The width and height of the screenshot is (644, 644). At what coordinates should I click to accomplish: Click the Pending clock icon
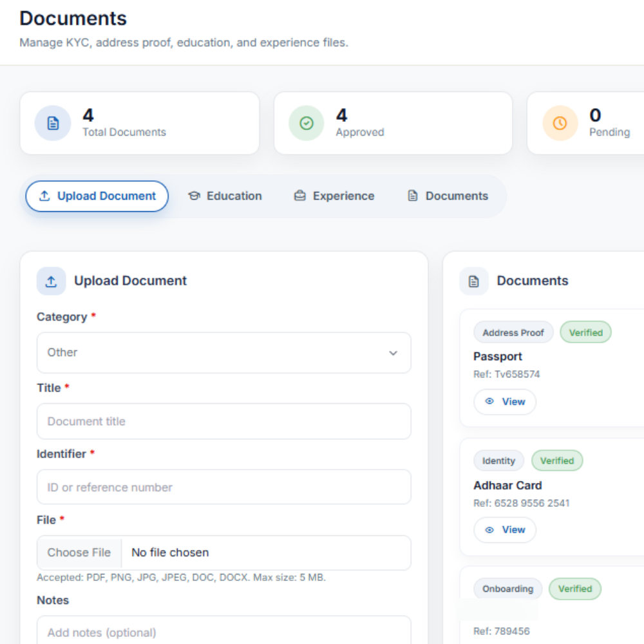(x=560, y=123)
